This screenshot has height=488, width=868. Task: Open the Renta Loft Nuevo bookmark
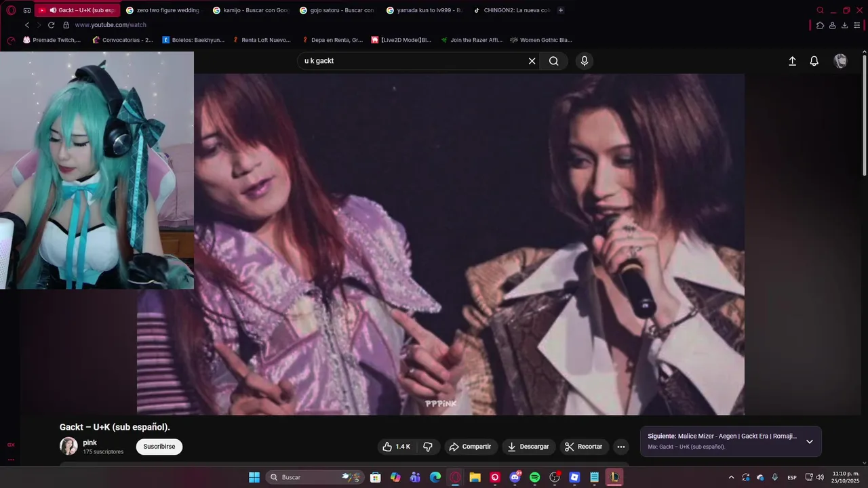(261, 40)
